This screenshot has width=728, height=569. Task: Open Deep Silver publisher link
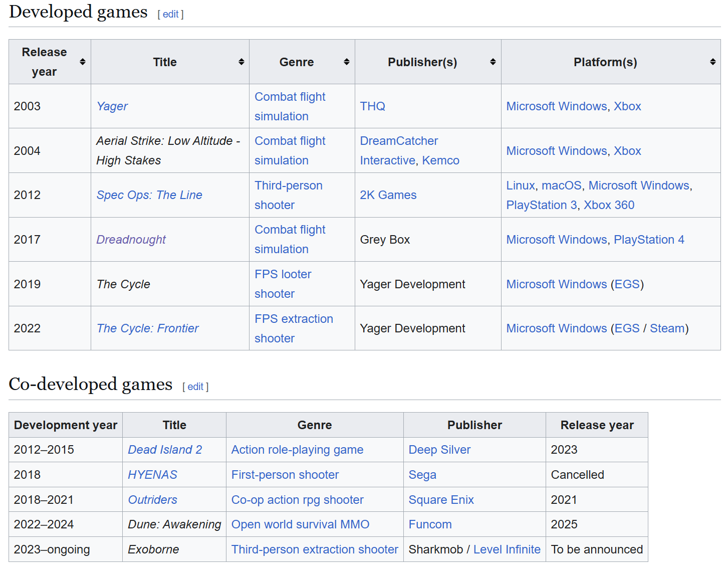[x=439, y=450]
